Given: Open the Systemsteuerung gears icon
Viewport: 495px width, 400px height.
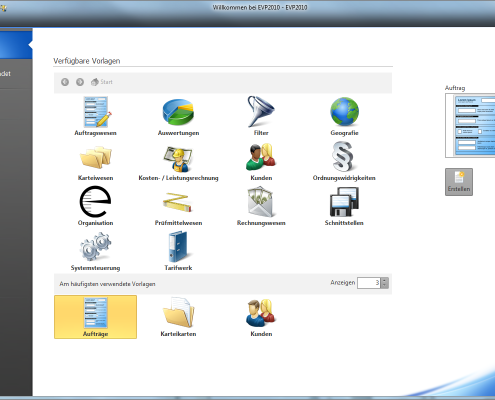Looking at the screenshot, I should pos(95,251).
